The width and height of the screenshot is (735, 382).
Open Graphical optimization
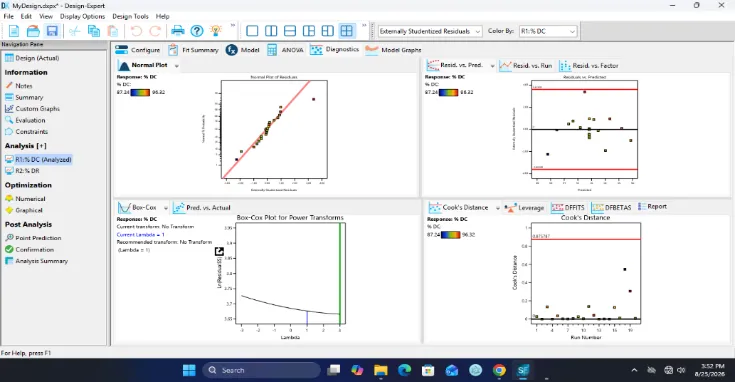pyautogui.click(x=23, y=210)
